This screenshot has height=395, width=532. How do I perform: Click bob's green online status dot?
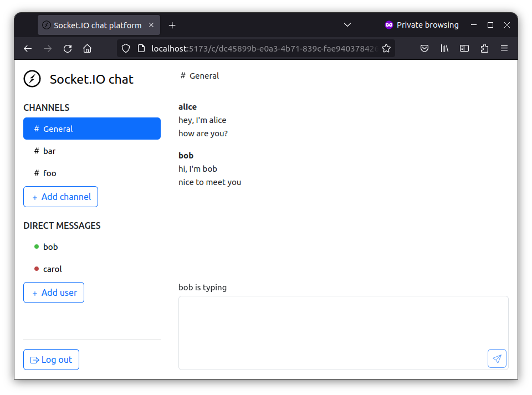click(x=36, y=247)
